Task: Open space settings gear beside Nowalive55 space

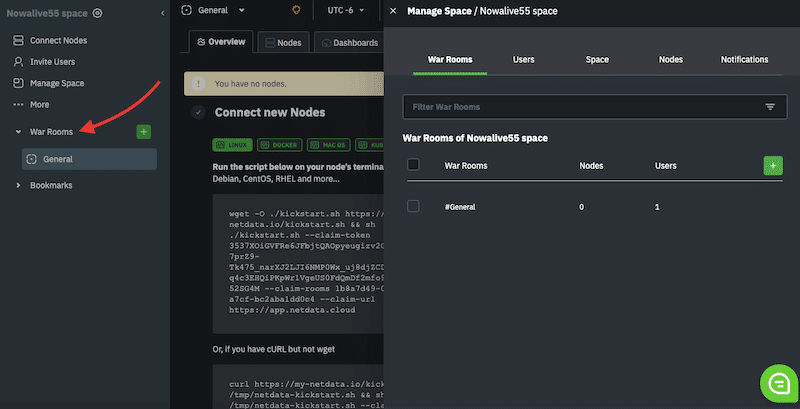Action: coord(97,13)
